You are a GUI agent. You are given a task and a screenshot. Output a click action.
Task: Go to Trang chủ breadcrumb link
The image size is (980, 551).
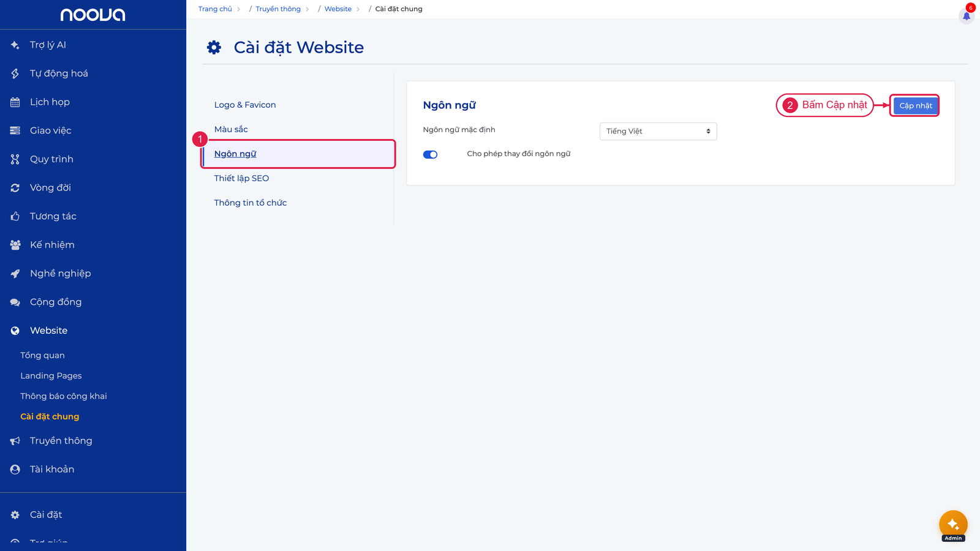click(x=215, y=9)
